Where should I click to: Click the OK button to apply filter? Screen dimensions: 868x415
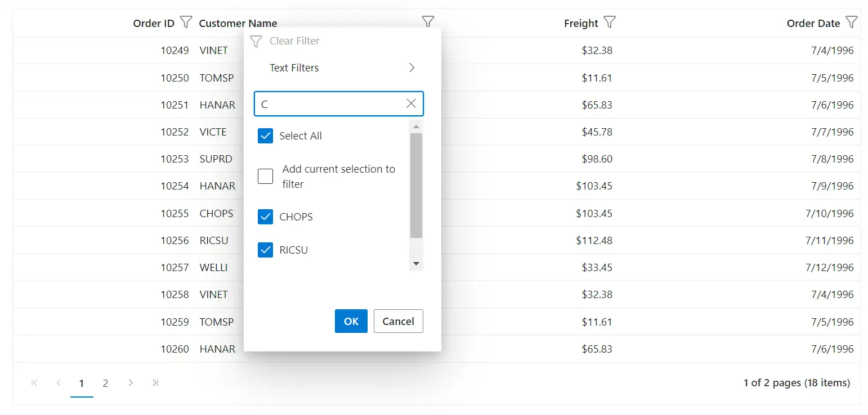pyautogui.click(x=351, y=321)
